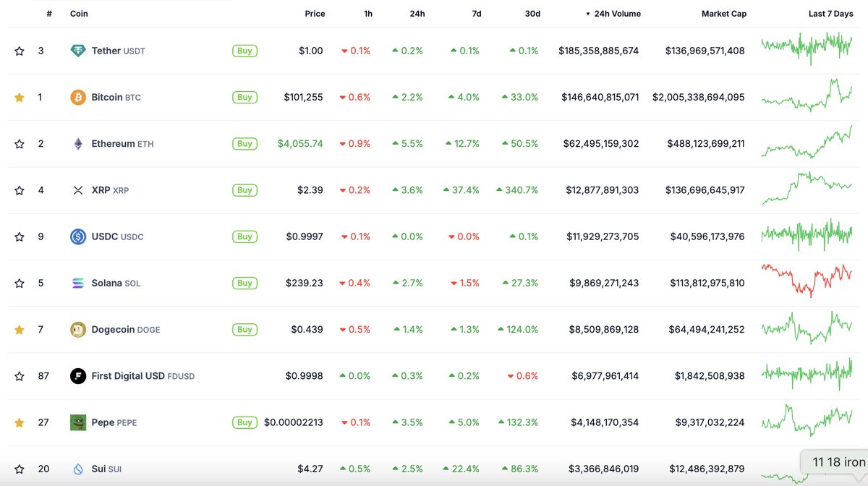This screenshot has width=868, height=486.
Task: Star the Sui row
Action: point(20,469)
